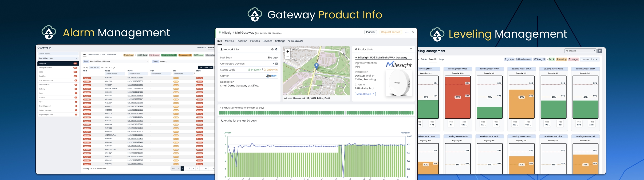Click the LoRaWAN carrier logo
This screenshot has height=180, width=644.
[x=271, y=76]
